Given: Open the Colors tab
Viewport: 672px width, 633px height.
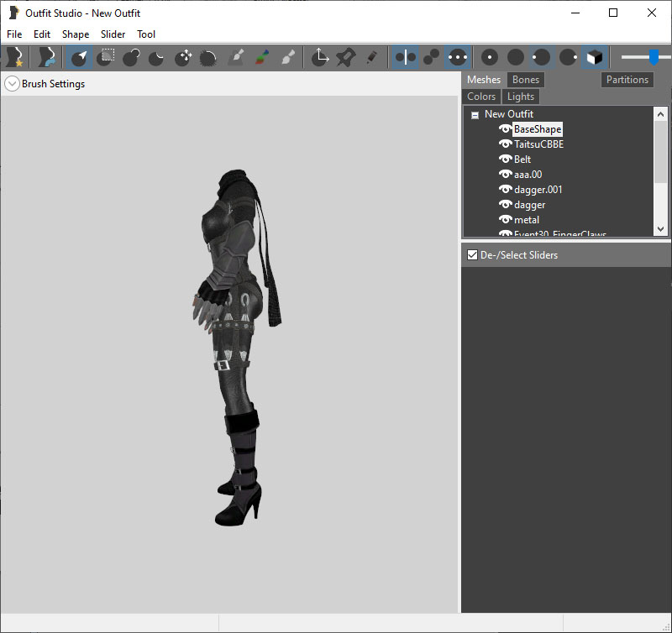Looking at the screenshot, I should 481,97.
